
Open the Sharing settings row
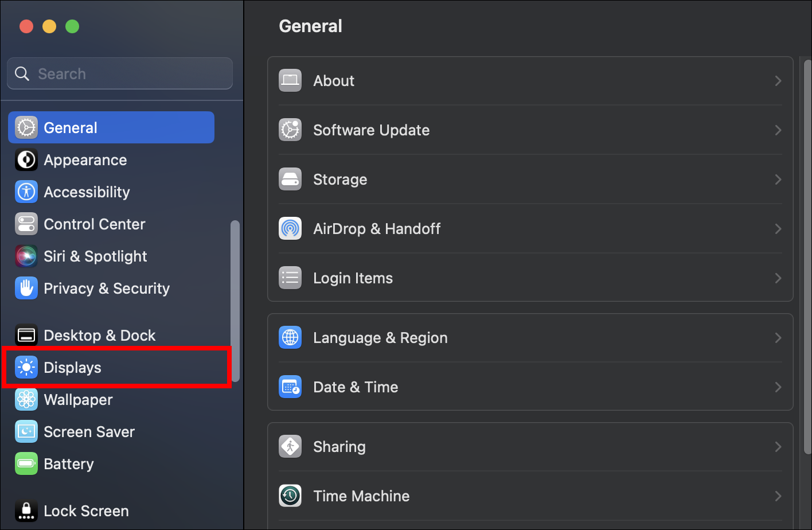(x=339, y=447)
